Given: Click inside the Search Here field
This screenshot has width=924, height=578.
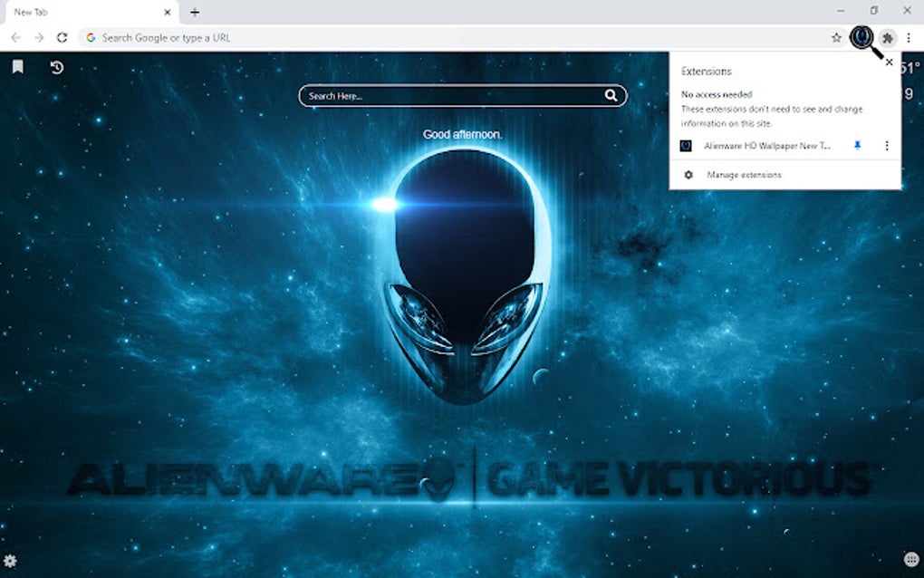Looking at the screenshot, I should point(435,95).
